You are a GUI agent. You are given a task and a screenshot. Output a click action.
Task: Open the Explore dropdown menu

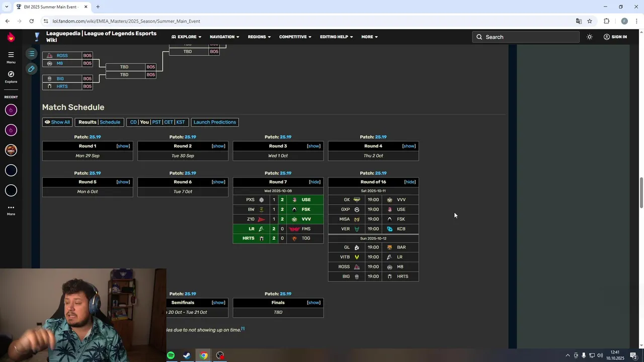[x=186, y=37]
